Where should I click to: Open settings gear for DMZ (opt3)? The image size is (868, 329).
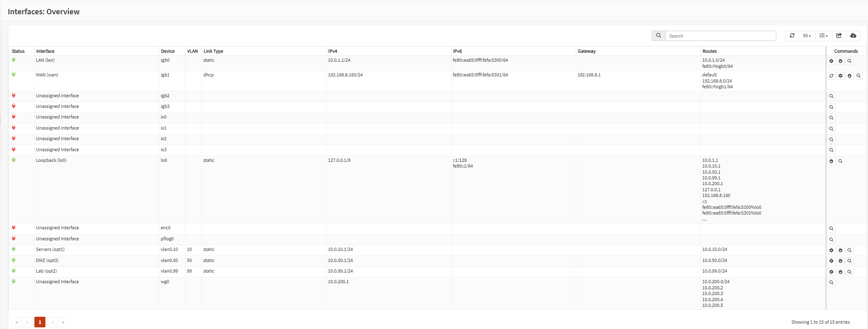click(x=831, y=261)
